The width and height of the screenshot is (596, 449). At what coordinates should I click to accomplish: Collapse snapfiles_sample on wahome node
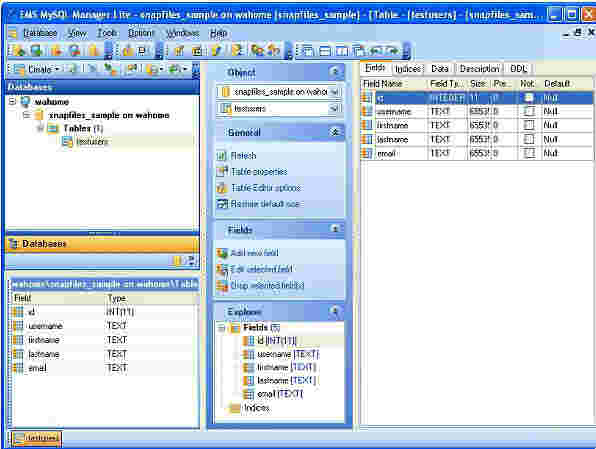click(x=26, y=115)
